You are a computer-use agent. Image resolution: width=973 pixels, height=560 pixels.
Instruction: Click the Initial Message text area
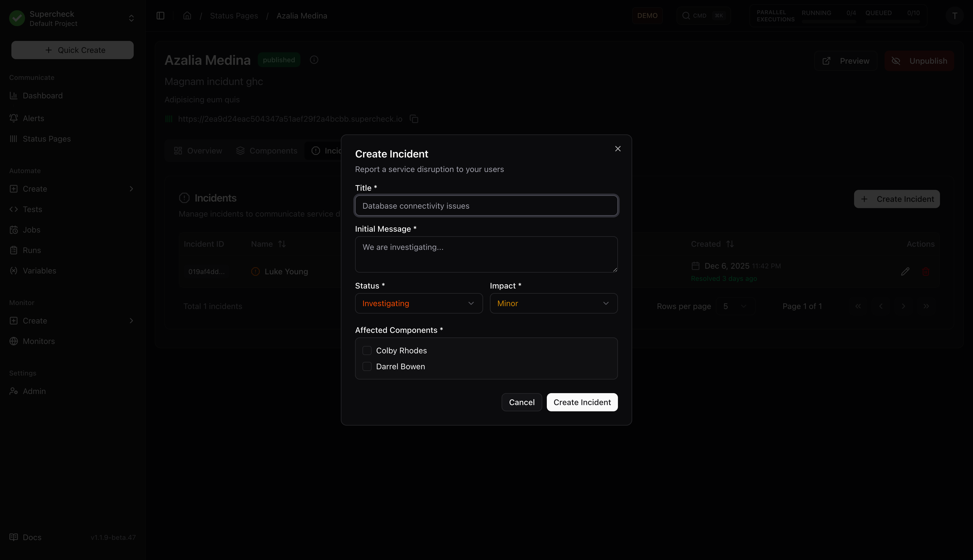486,254
